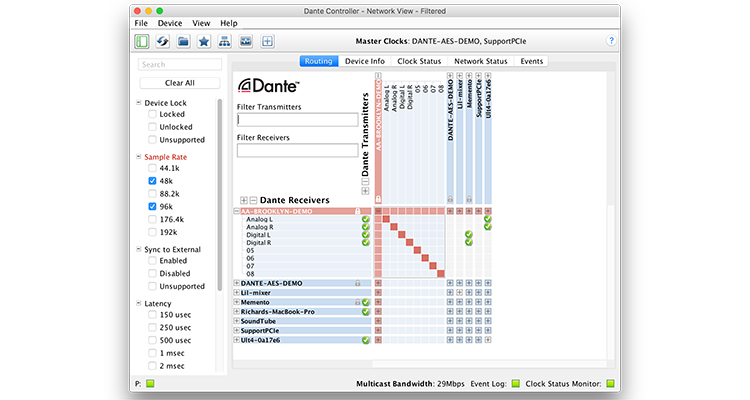750x400 pixels.
Task: Check the Locked device filter
Action: coord(152,114)
